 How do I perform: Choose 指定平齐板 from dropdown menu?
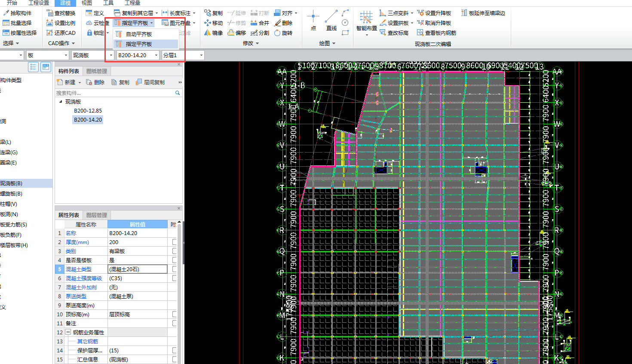146,44
